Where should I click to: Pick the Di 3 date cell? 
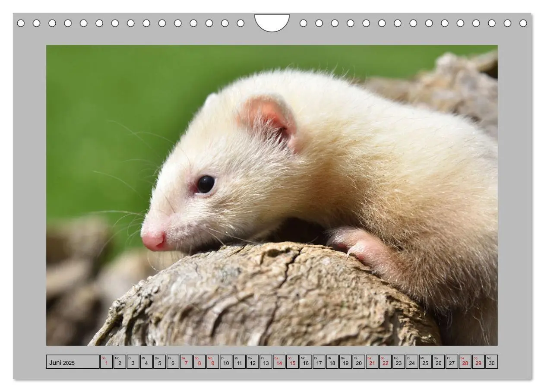coord(133,362)
